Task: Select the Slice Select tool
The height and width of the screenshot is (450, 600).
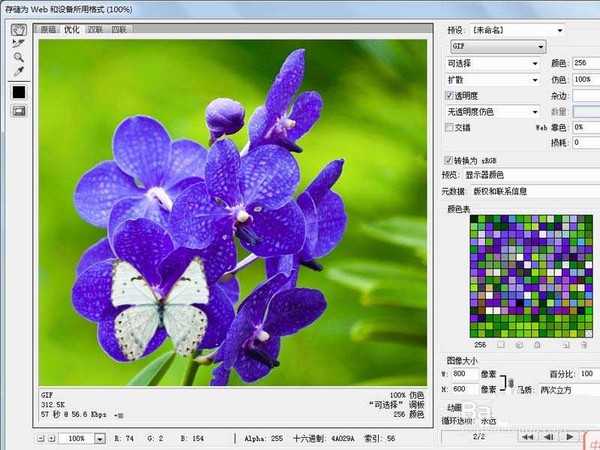Action: (x=18, y=44)
